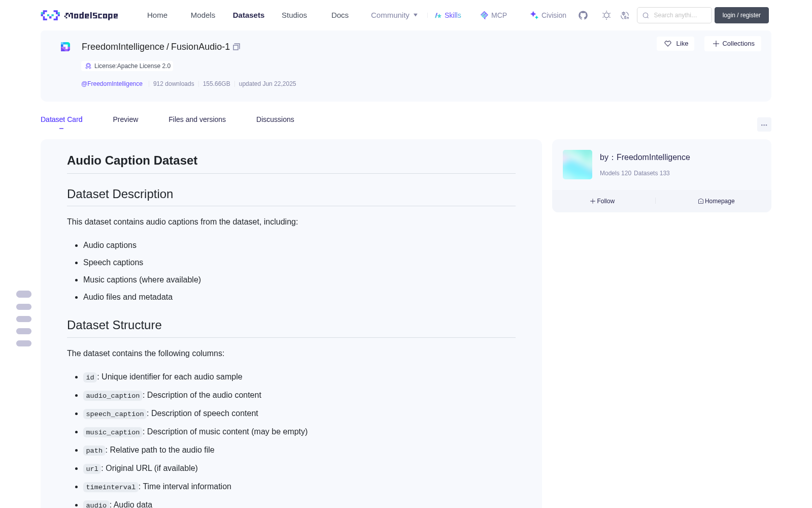The width and height of the screenshot is (812, 508).
Task: Click the id column code label
Action: pos(90,377)
